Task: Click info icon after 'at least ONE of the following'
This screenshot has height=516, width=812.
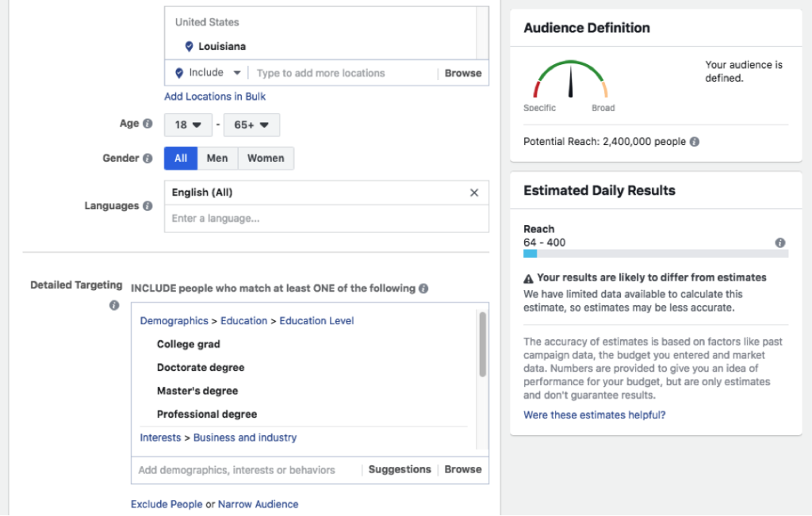Action: pos(423,289)
